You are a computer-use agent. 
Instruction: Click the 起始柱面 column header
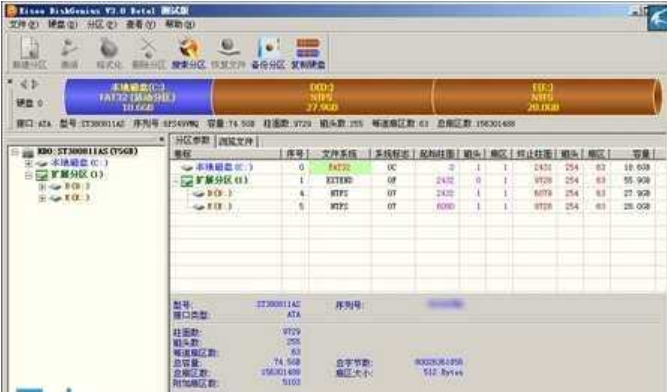pyautogui.click(x=437, y=154)
